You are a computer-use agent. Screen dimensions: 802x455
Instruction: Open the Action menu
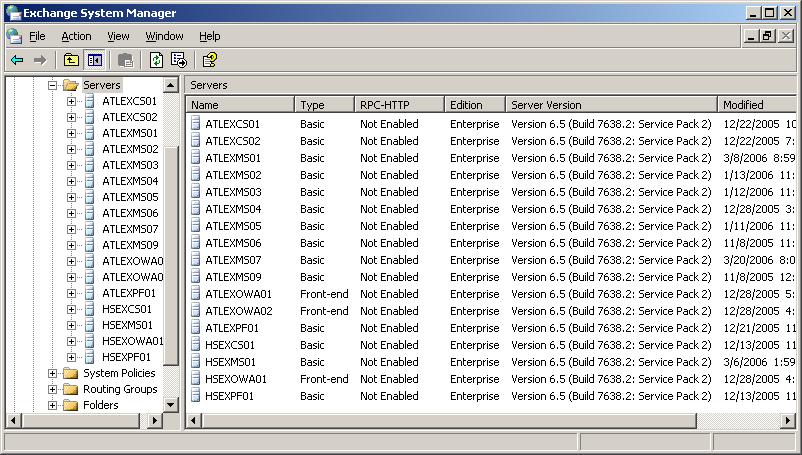coord(76,36)
